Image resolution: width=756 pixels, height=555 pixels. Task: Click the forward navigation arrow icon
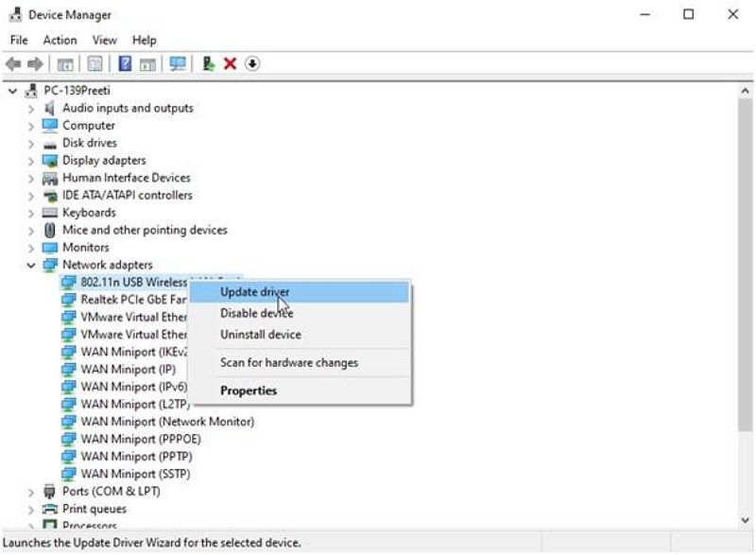35,64
